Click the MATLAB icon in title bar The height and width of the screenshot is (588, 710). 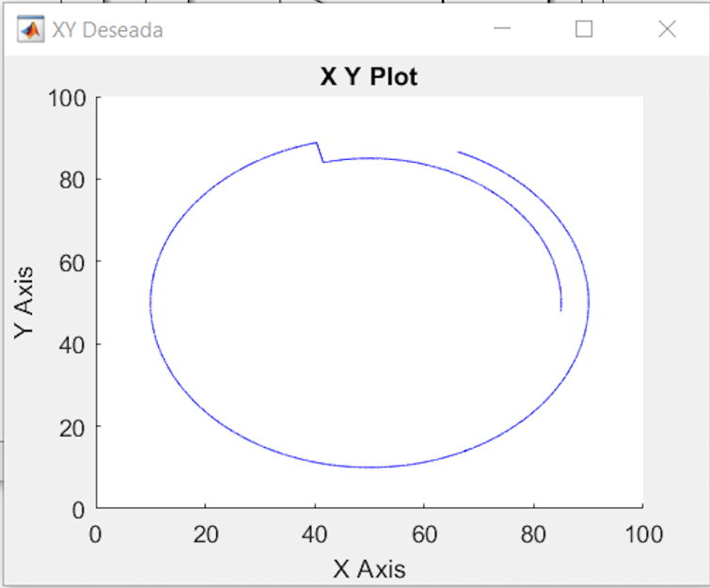pos(30,29)
